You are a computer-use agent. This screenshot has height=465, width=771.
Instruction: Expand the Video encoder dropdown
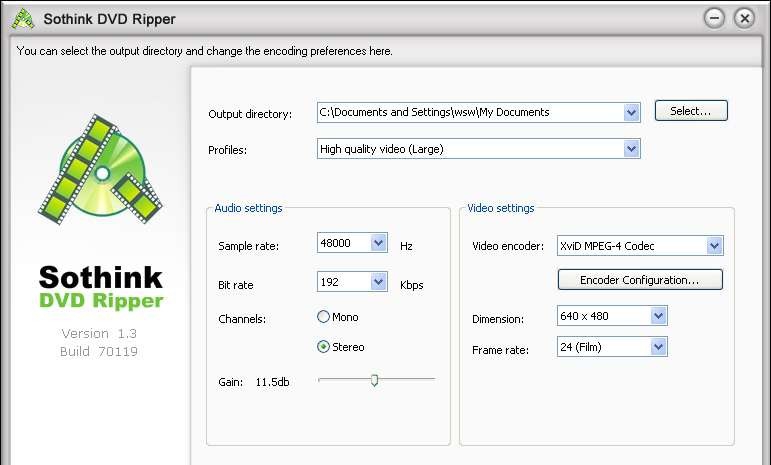(x=714, y=246)
